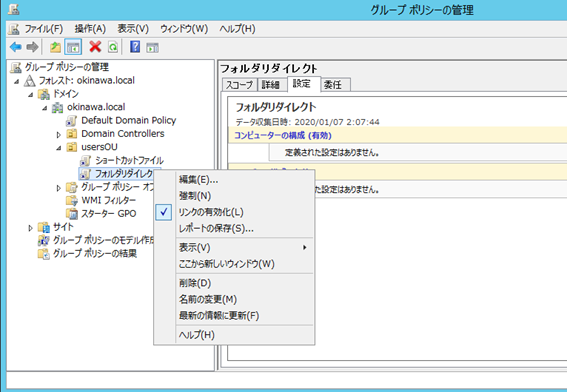Select Default Domain Policy tree label
This screenshot has height=392, width=567.
(x=128, y=120)
